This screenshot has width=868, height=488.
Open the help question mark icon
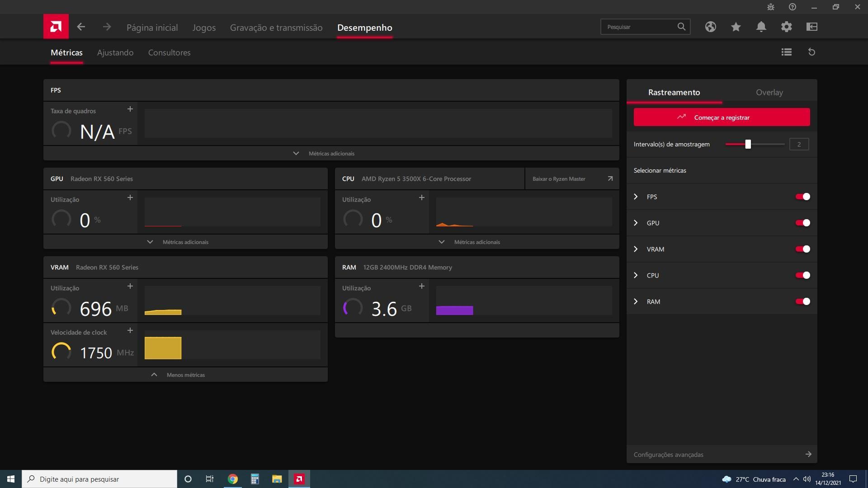[x=793, y=7]
